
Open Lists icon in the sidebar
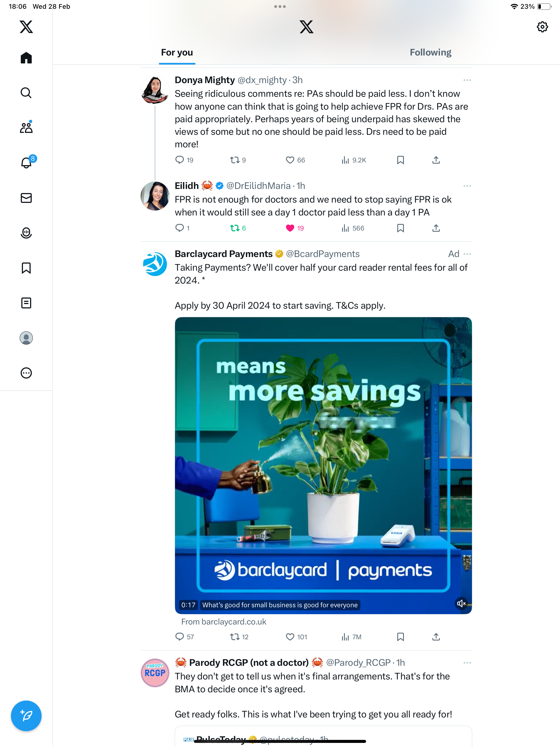click(26, 303)
